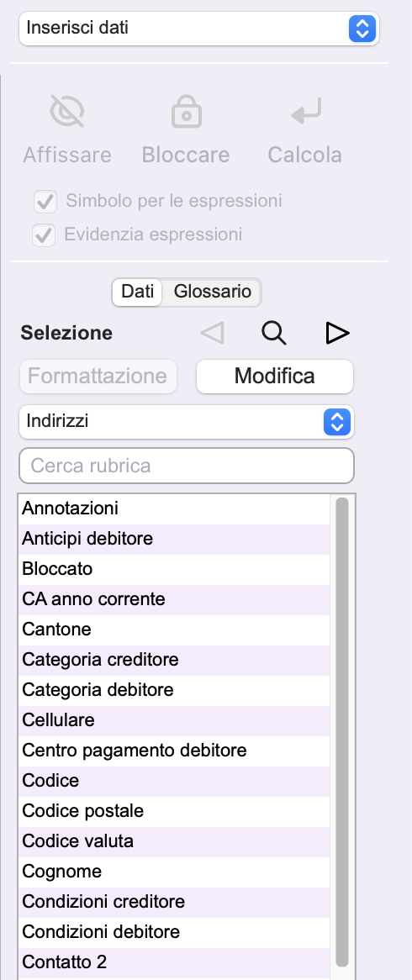
Task: Go to next selection with right triangle
Action: click(x=338, y=333)
